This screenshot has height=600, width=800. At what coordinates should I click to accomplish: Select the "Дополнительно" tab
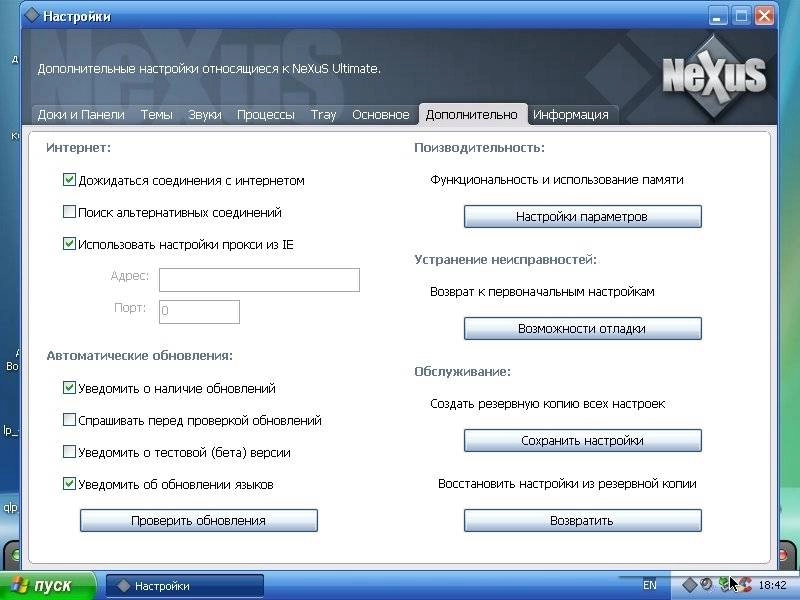pyautogui.click(x=471, y=115)
